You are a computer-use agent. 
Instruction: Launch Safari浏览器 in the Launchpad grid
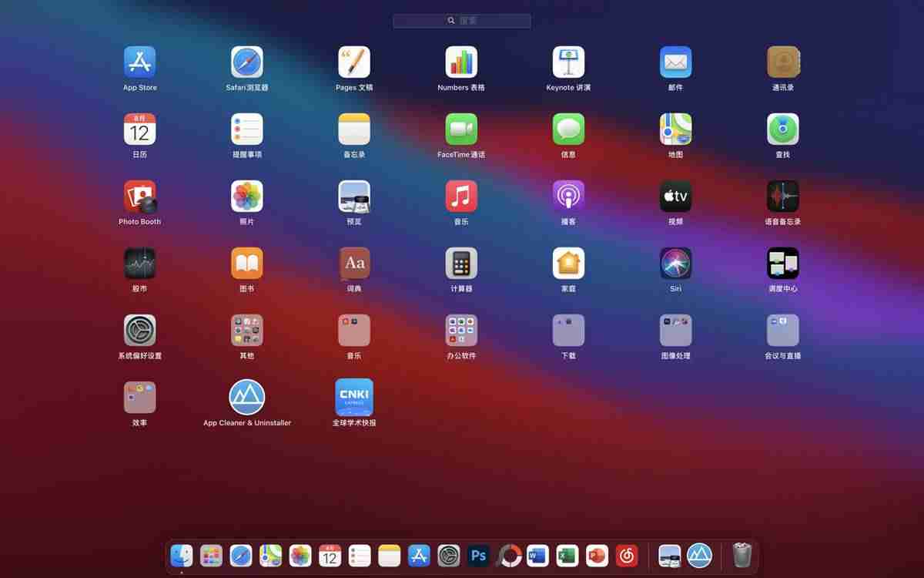[x=247, y=62]
